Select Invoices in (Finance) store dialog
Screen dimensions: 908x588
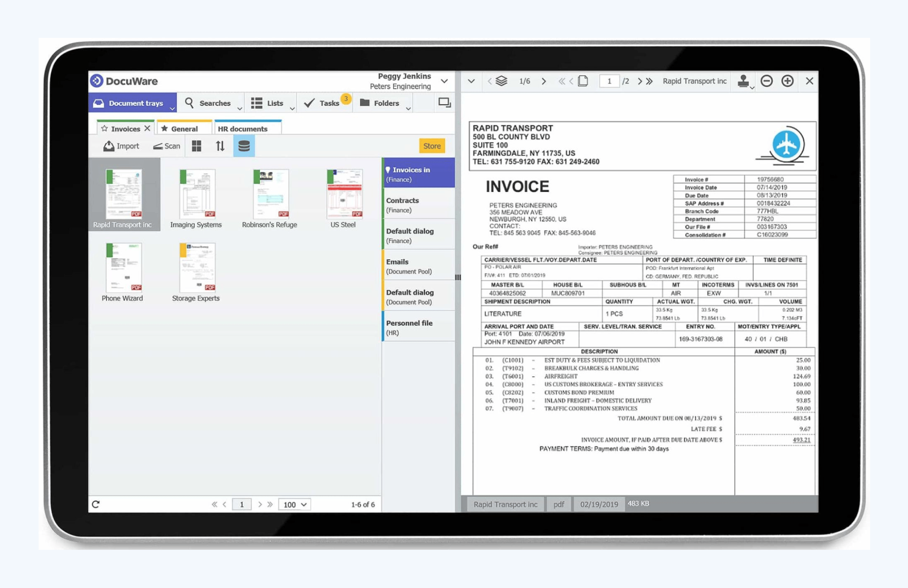(x=418, y=173)
